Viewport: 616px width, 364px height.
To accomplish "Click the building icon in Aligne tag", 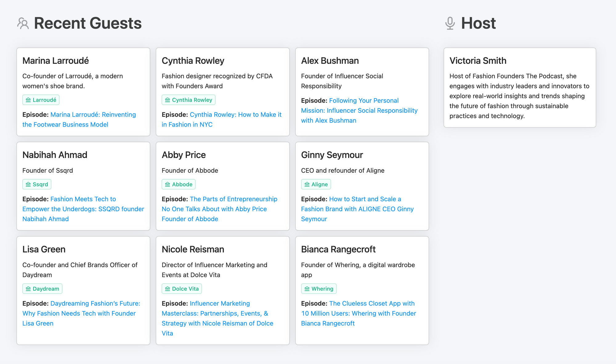I will [x=307, y=184].
